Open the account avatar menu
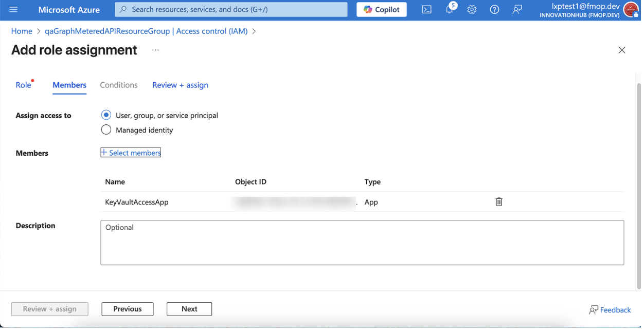The height and width of the screenshot is (332, 644). click(631, 9)
